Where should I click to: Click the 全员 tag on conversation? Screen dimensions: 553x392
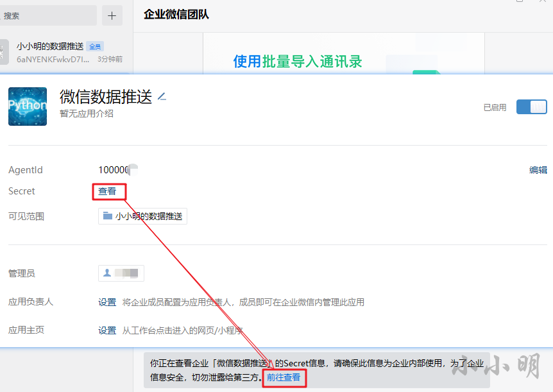tap(95, 47)
